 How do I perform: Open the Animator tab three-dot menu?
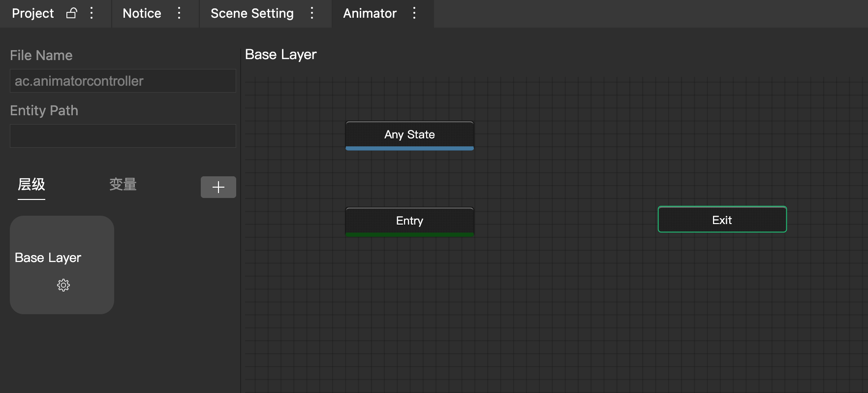pyautogui.click(x=414, y=13)
